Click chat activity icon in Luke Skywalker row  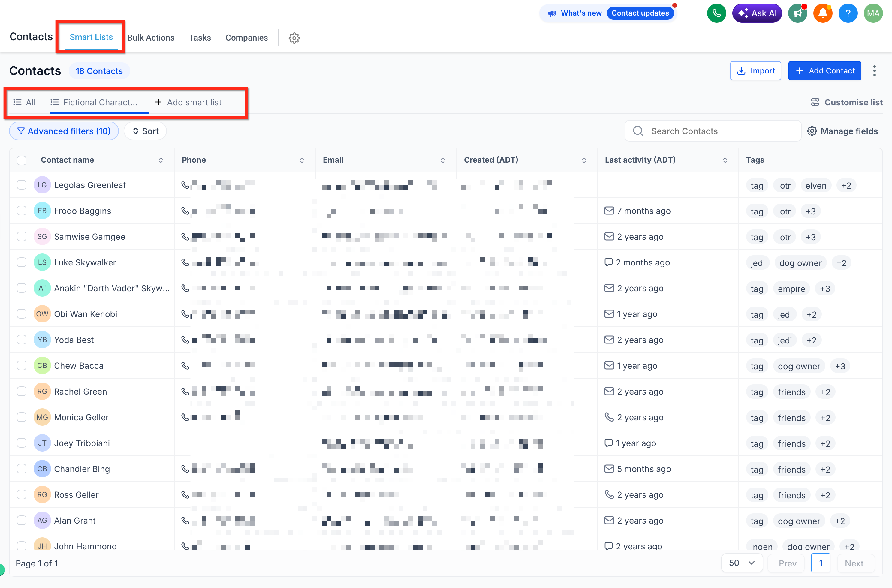click(608, 262)
